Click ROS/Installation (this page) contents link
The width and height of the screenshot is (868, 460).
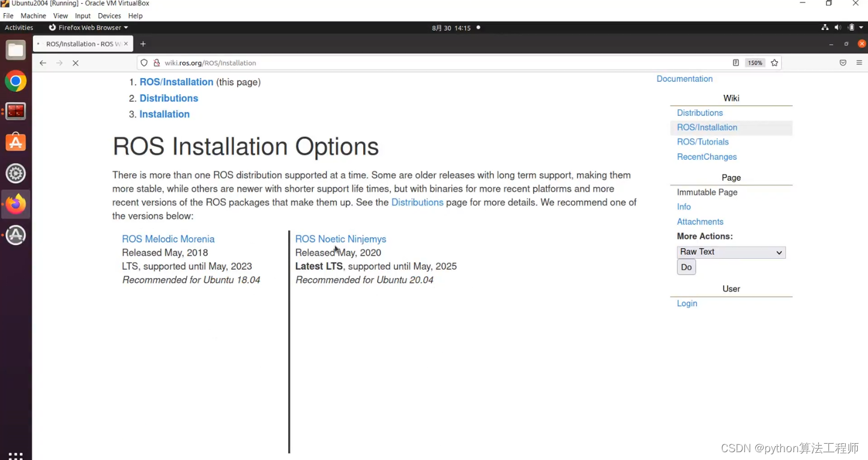[176, 82]
